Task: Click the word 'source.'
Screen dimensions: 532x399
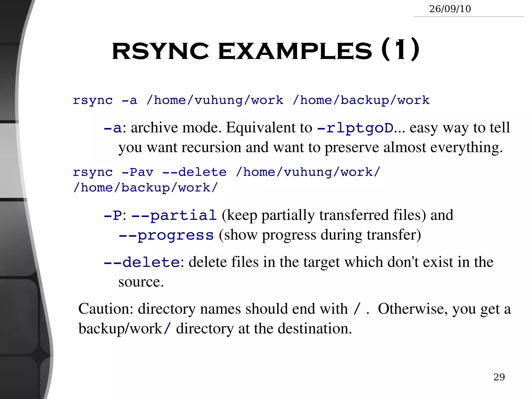Action: [x=141, y=282]
